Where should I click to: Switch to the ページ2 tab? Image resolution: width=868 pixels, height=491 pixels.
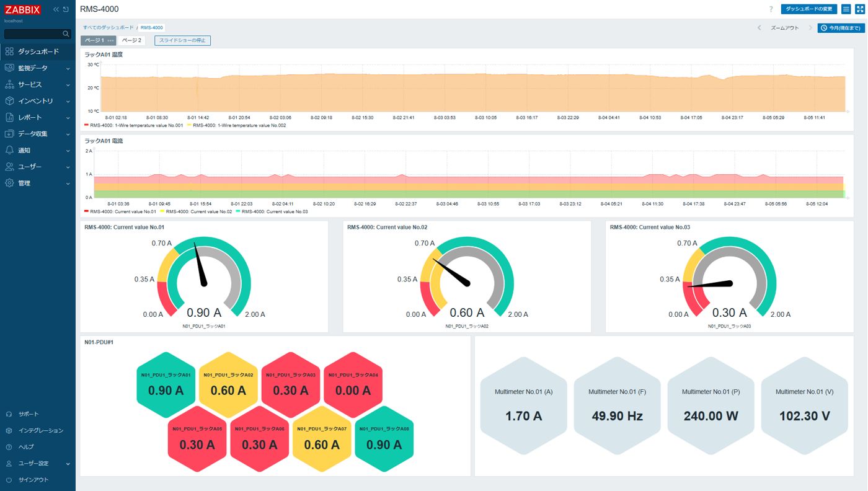[x=131, y=41]
